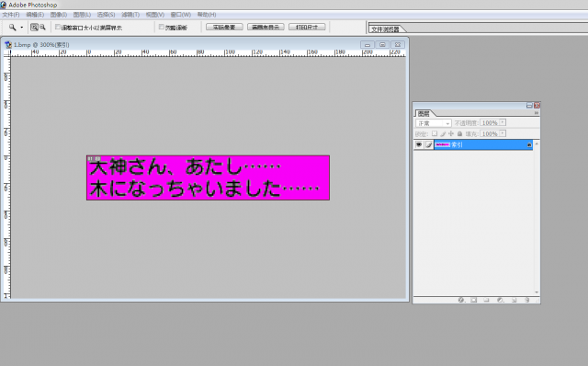Viewport: 588px width, 366px height.
Task: Open the Window (W) menu
Action: [x=180, y=15]
